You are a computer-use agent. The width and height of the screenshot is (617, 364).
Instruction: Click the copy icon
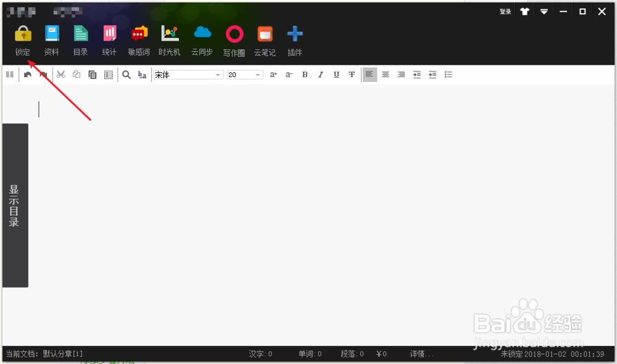(x=77, y=75)
